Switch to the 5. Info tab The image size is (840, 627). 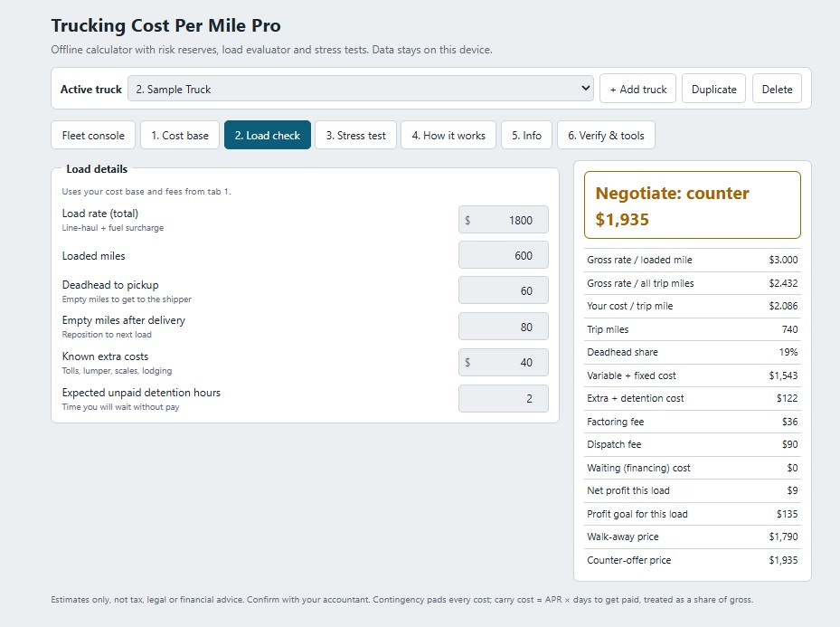(526, 135)
